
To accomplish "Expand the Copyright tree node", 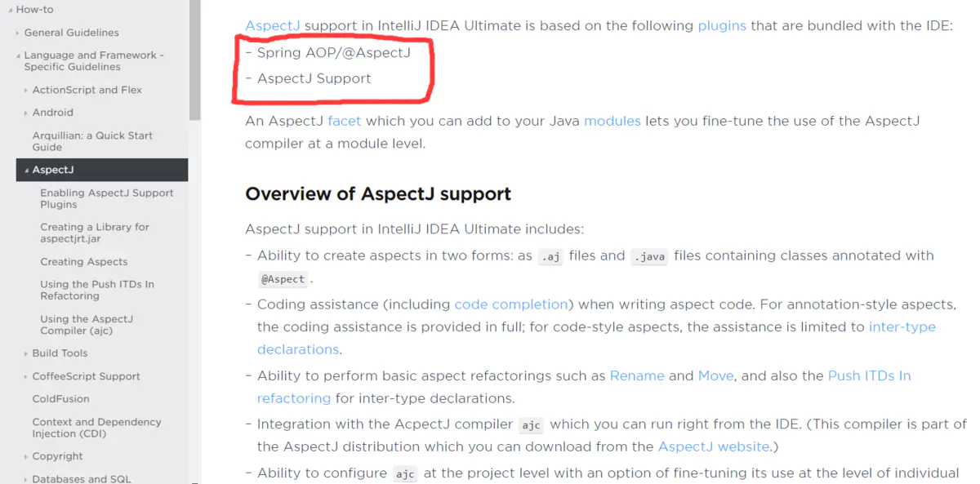I will [x=26, y=456].
